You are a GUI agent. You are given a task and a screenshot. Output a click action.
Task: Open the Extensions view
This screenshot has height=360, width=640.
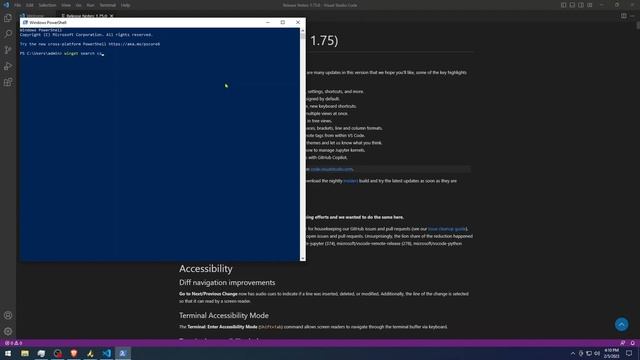point(8,82)
